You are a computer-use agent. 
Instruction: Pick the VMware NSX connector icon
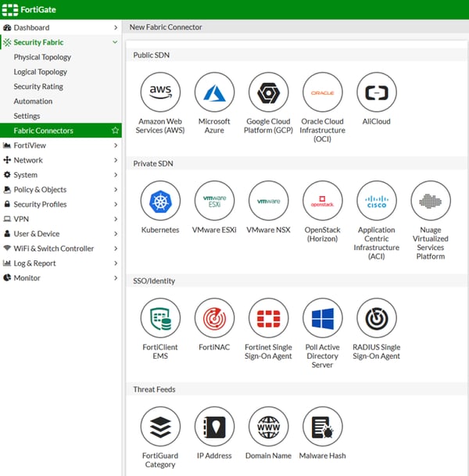pyautogui.click(x=268, y=201)
